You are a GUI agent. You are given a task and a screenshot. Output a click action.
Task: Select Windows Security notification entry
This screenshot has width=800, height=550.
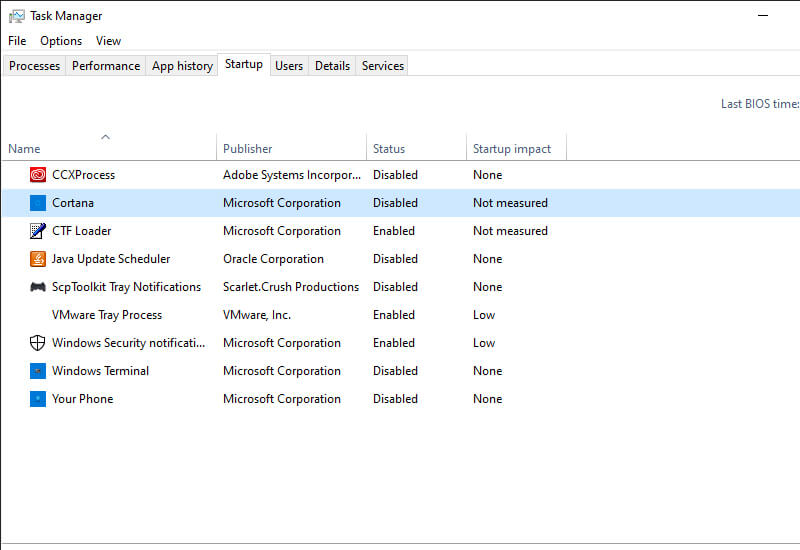129,343
